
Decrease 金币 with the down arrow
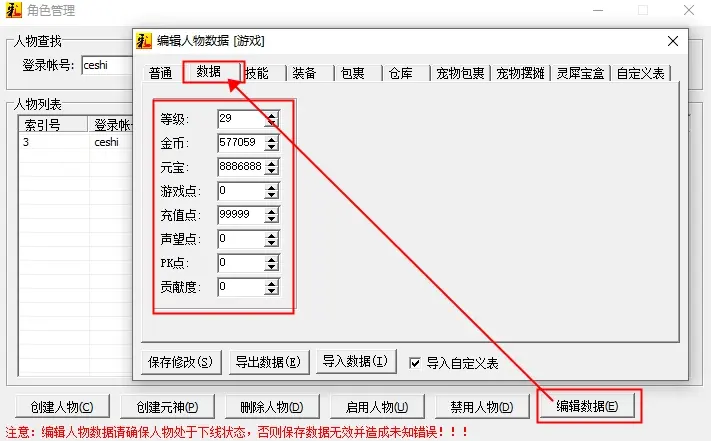point(271,147)
